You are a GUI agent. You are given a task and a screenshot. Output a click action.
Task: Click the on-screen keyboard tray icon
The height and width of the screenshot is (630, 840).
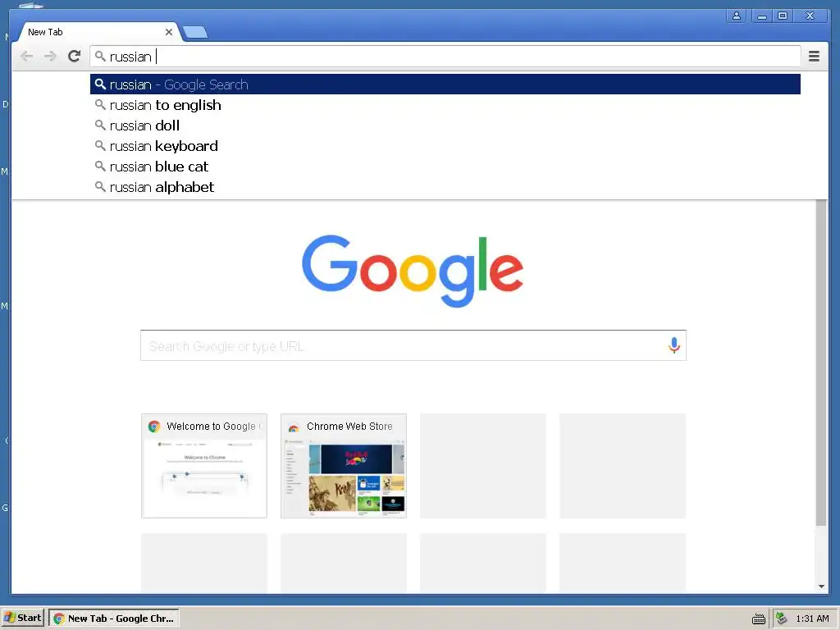tap(759, 619)
